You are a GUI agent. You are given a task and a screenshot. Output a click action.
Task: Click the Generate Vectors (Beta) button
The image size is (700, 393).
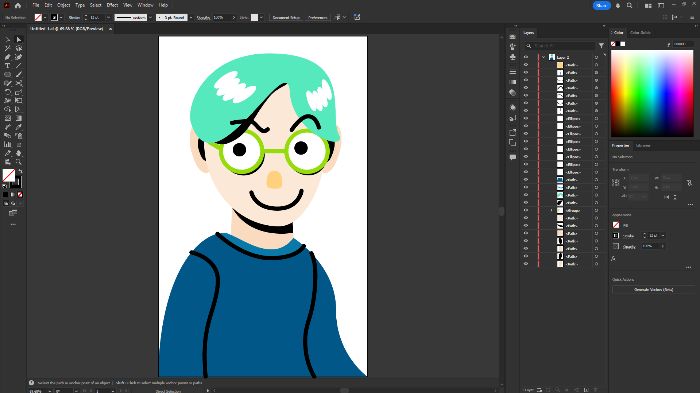click(x=654, y=289)
